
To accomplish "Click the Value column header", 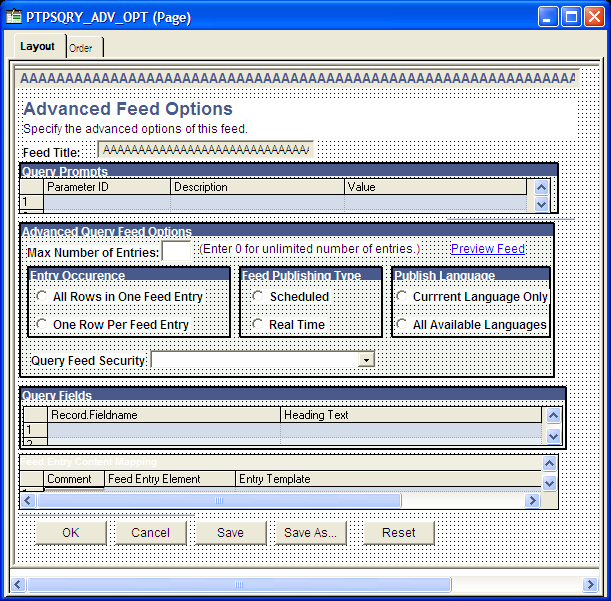I will pyautogui.click(x=435, y=187).
